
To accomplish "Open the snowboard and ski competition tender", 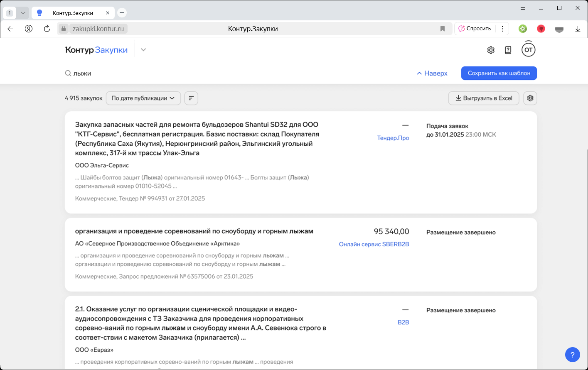I will 194,231.
